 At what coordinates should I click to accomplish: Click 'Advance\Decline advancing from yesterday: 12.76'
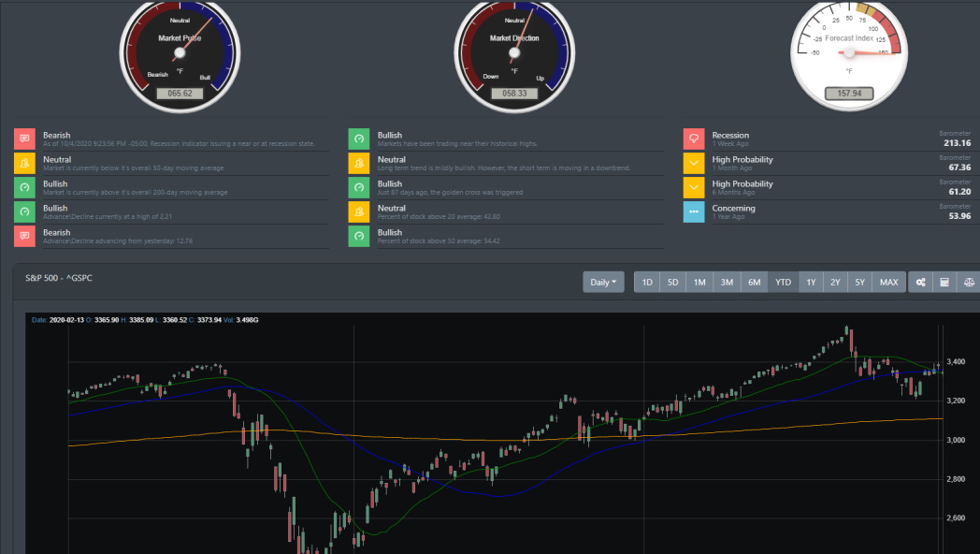(118, 241)
